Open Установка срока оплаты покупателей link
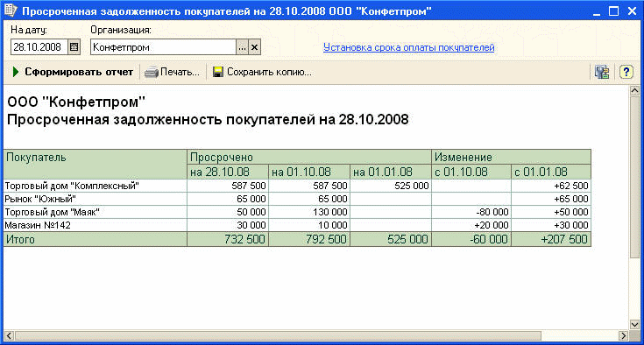 point(408,47)
